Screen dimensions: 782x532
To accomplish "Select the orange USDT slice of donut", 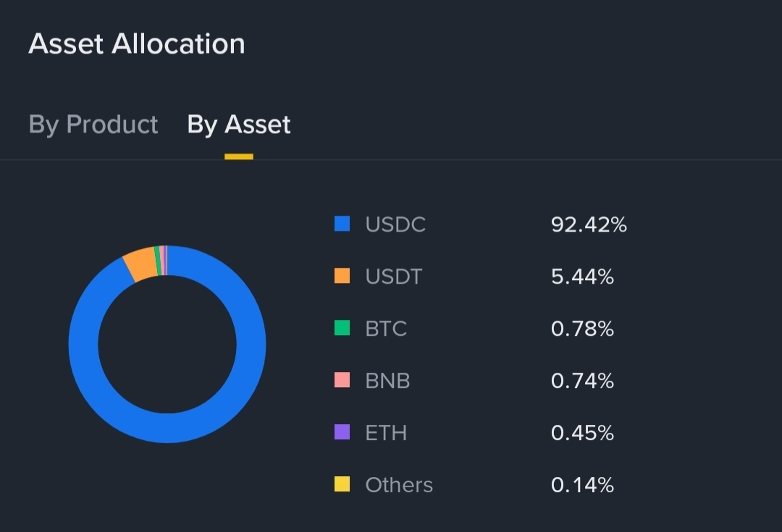I will pos(140,264).
